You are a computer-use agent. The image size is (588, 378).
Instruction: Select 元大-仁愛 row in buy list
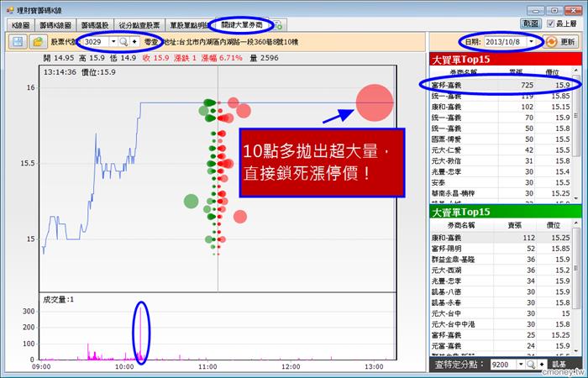pos(501,150)
